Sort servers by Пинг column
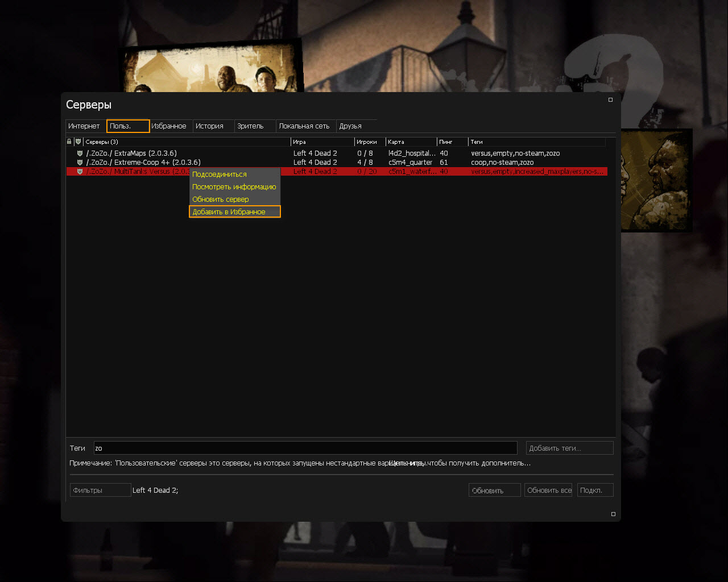The width and height of the screenshot is (728, 582). click(x=452, y=142)
